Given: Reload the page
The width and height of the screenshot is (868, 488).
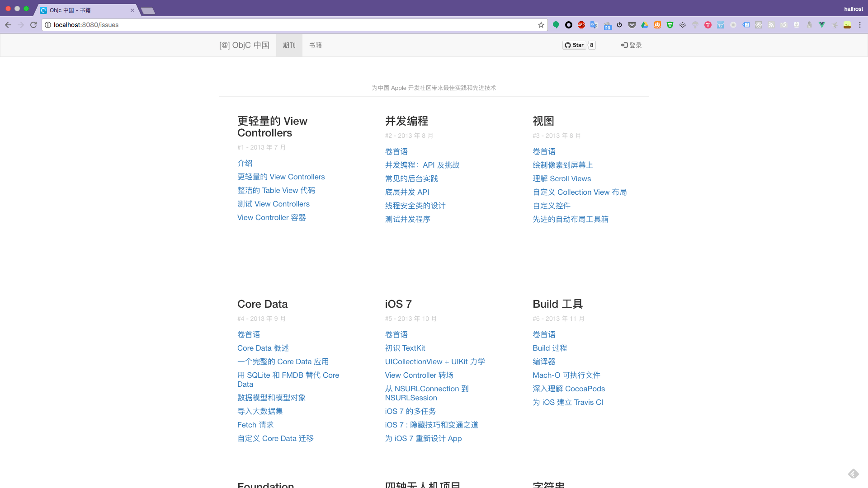Looking at the screenshot, I should point(33,25).
